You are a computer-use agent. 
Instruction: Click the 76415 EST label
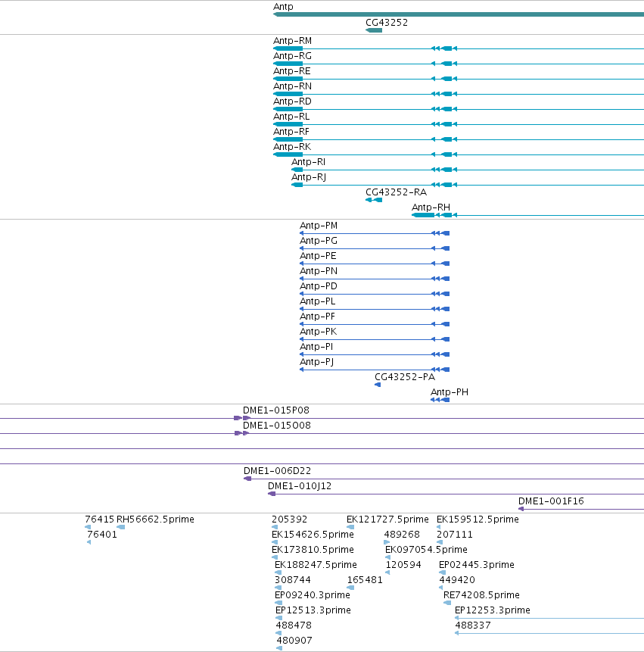click(x=99, y=519)
